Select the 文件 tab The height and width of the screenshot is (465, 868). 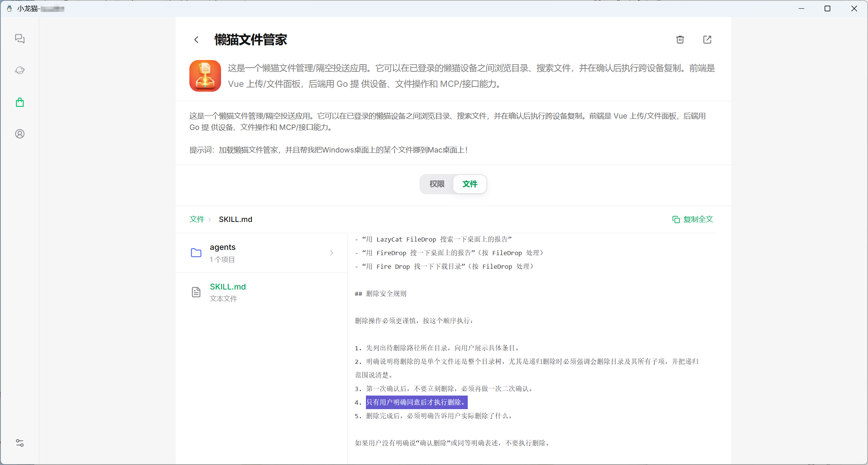click(470, 184)
